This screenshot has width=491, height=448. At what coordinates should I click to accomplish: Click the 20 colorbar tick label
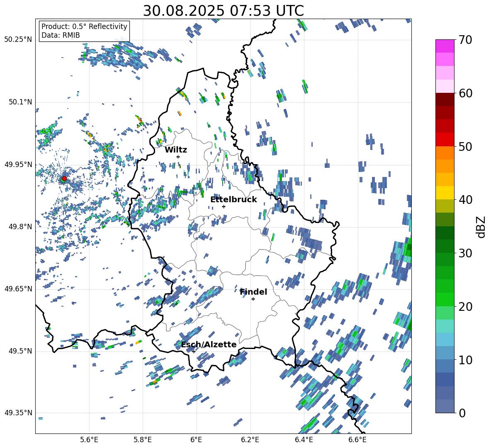[x=465, y=306]
